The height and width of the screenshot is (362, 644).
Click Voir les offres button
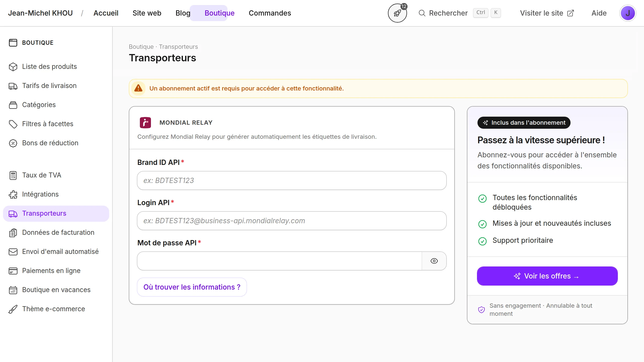(547, 276)
